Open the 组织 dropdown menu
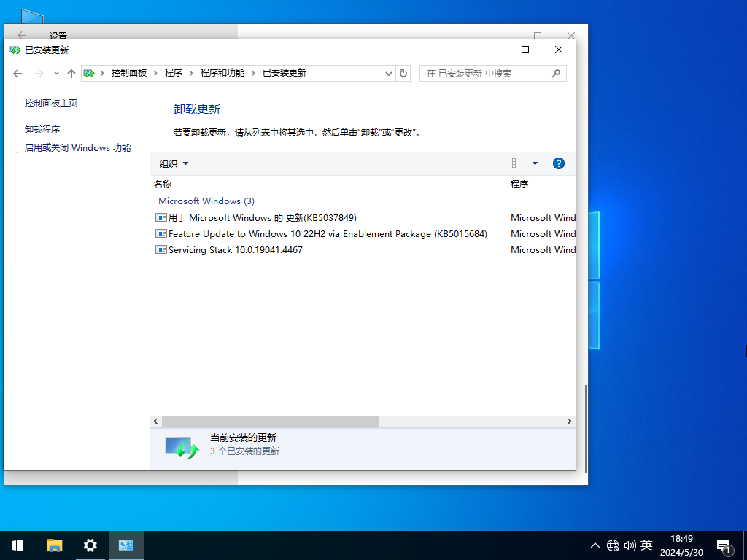 tap(173, 163)
